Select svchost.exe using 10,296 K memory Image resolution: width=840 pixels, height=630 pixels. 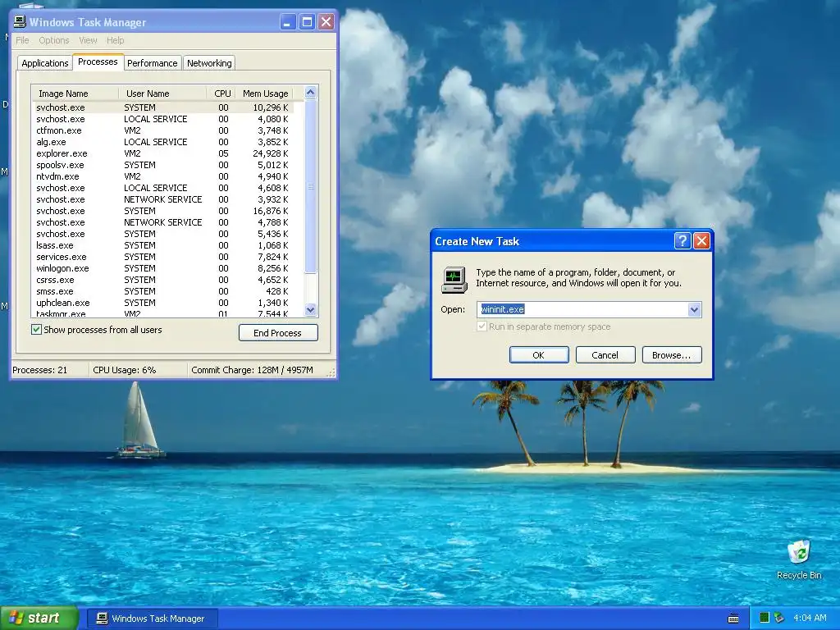pyautogui.click(x=163, y=107)
